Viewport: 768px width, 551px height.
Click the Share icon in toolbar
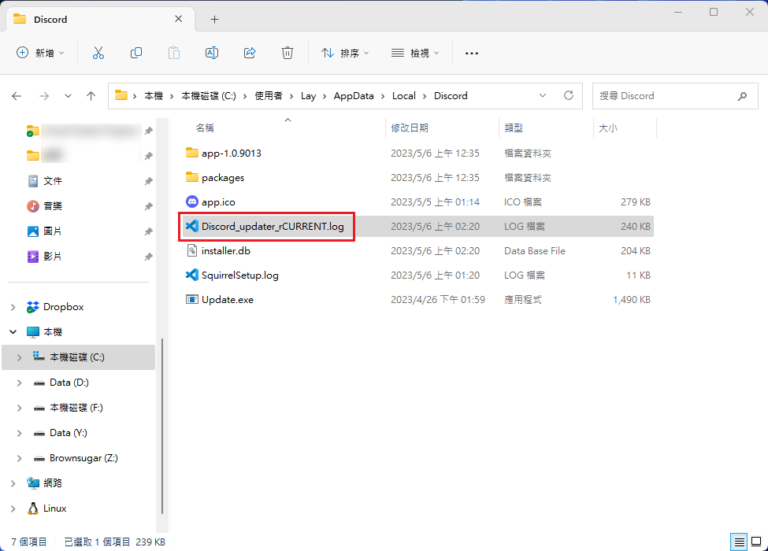click(250, 53)
